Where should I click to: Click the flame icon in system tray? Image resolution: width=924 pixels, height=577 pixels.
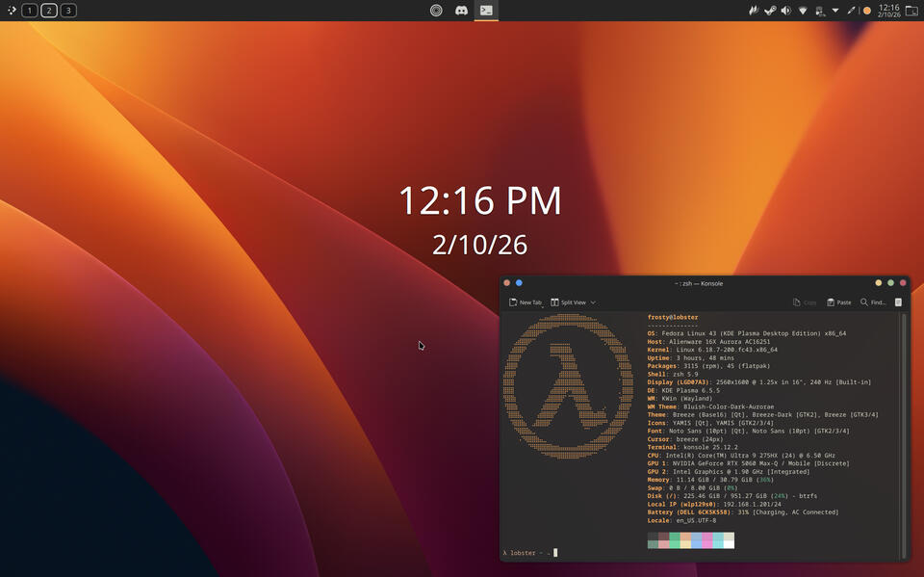(755, 11)
